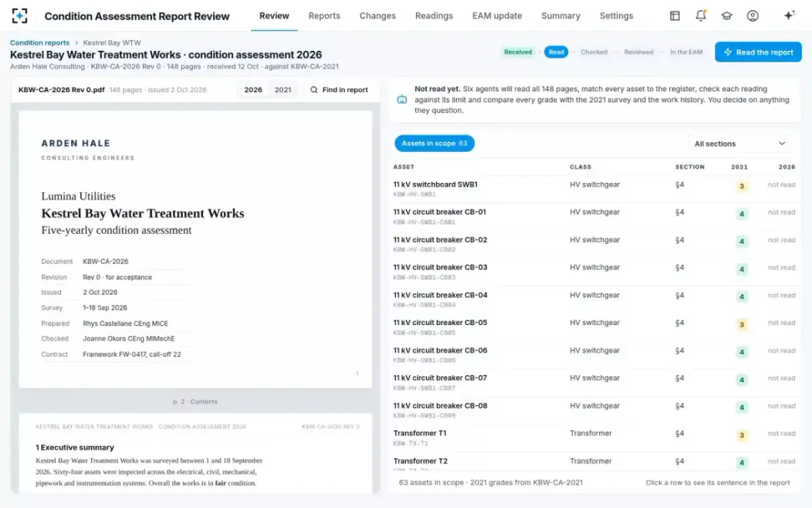Click the Executive summary heading
The image size is (812, 508).
[75, 448]
